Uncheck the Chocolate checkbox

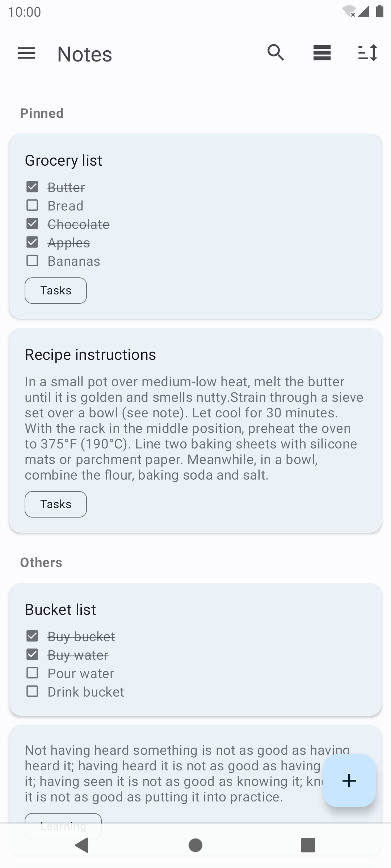tap(32, 224)
